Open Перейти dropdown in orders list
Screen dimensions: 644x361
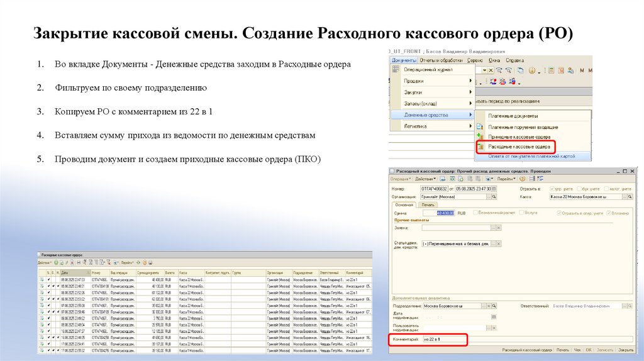(128, 263)
